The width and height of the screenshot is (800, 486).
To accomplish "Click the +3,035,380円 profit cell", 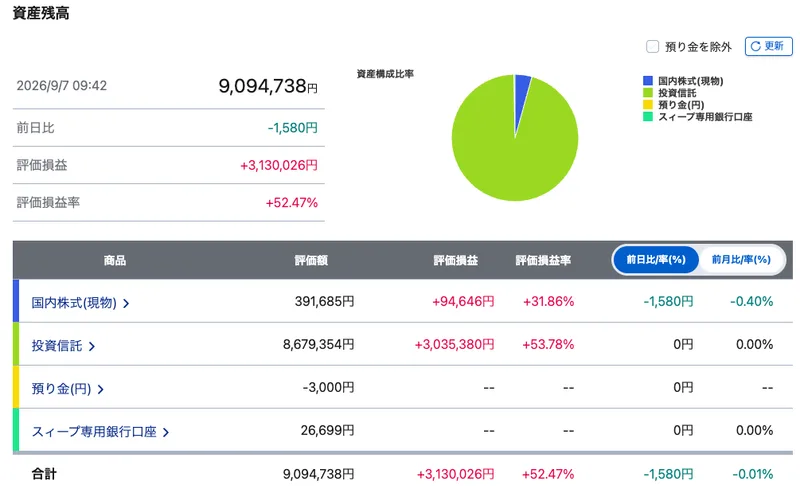I will [454, 344].
